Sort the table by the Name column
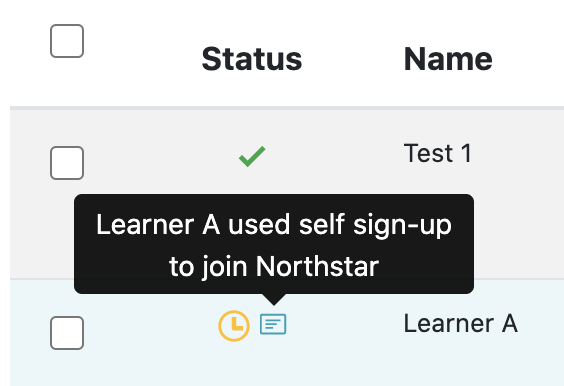Screen dimensions: 564x386 click(448, 59)
